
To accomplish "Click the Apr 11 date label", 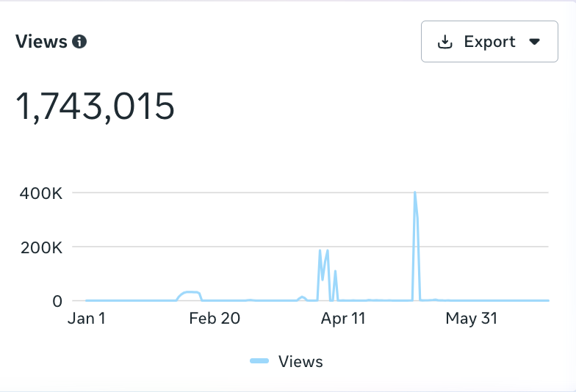I will pos(344,319).
